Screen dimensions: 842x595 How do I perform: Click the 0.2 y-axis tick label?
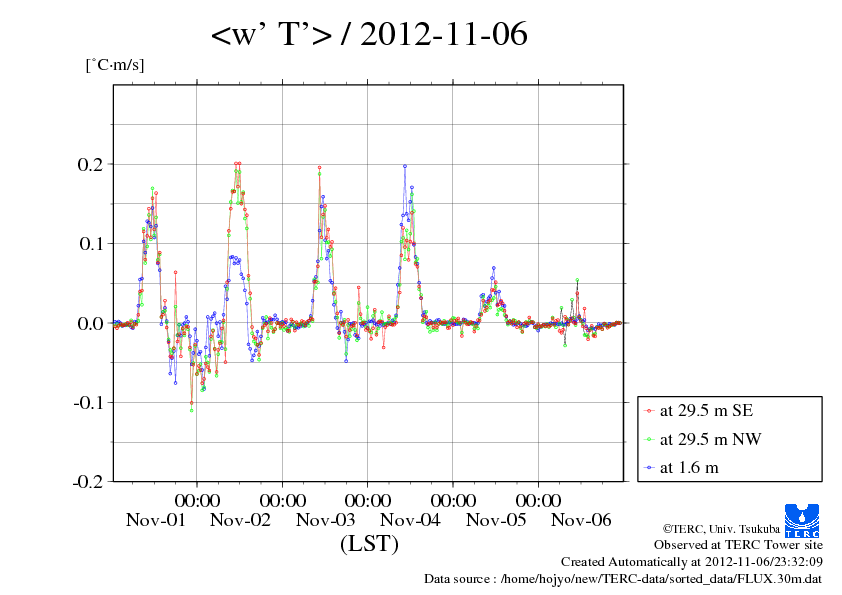click(92, 164)
